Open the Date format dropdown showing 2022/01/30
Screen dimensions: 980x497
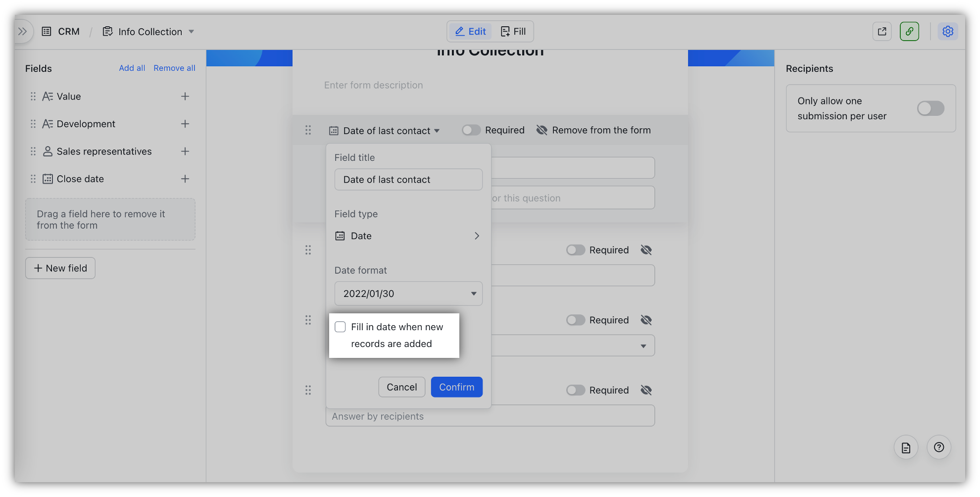coord(408,293)
